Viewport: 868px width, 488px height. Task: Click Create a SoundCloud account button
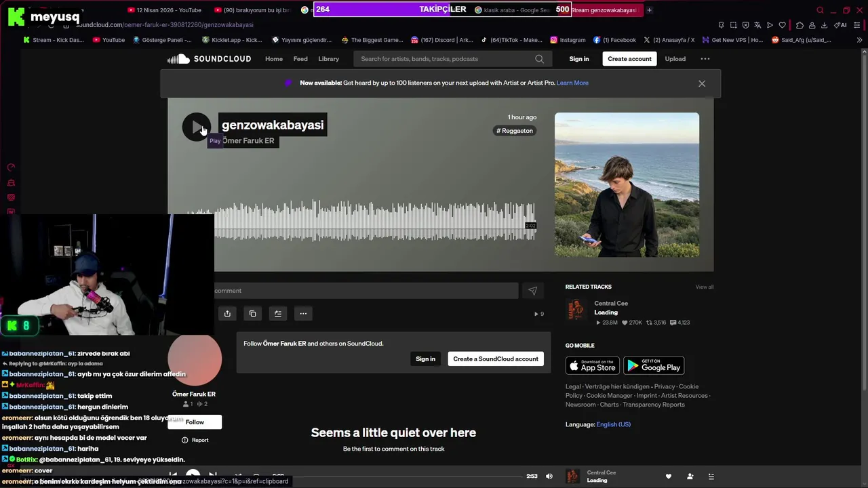tap(496, 359)
